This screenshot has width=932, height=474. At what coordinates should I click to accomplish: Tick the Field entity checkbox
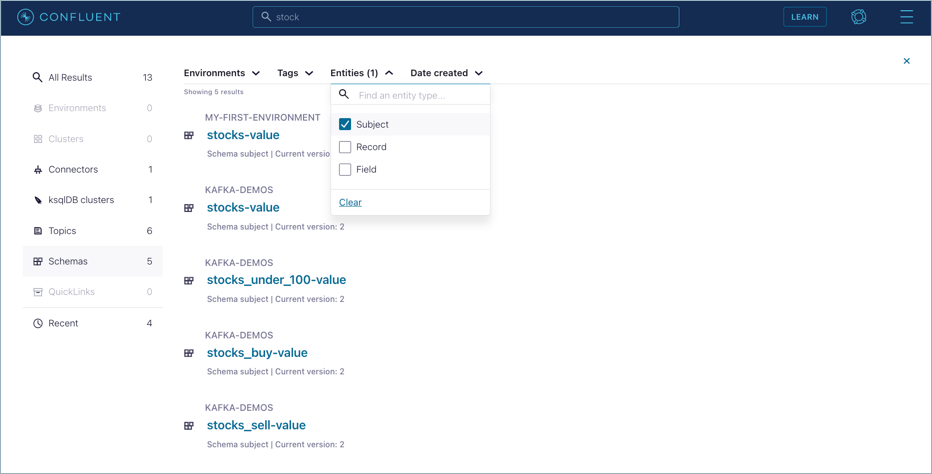pyautogui.click(x=345, y=170)
